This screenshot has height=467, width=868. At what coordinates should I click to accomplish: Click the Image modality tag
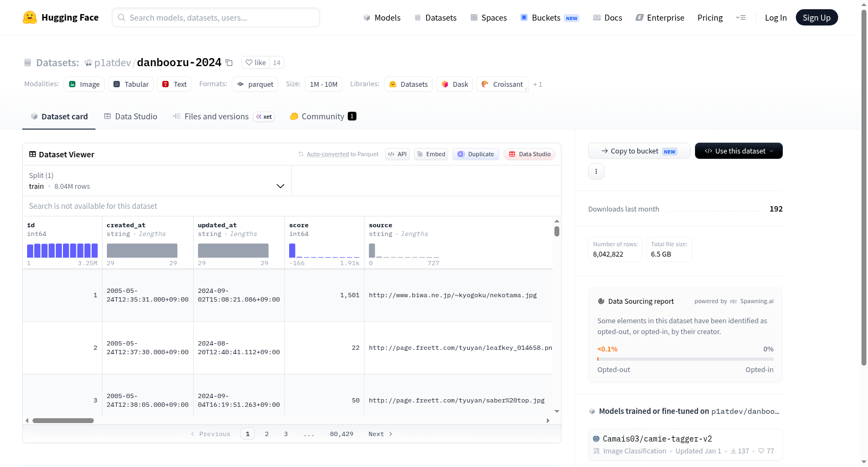(x=84, y=84)
